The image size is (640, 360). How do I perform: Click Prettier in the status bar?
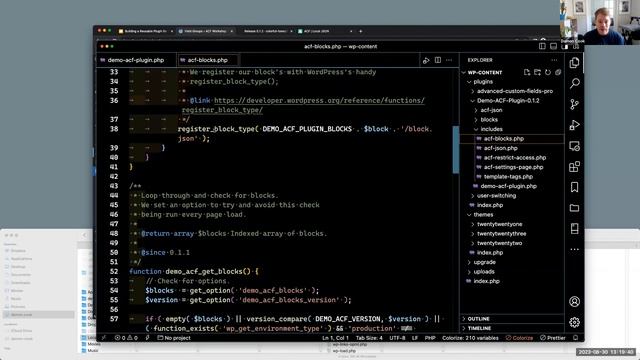553,338
